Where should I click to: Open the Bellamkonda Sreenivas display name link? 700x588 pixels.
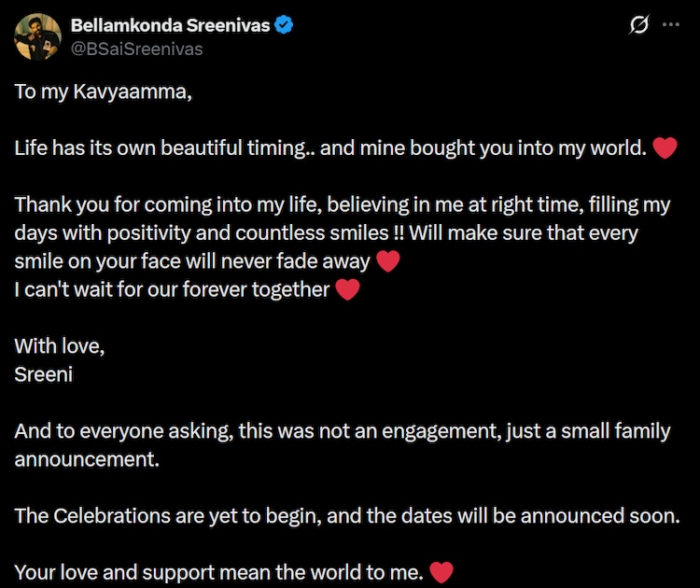pyautogui.click(x=170, y=26)
